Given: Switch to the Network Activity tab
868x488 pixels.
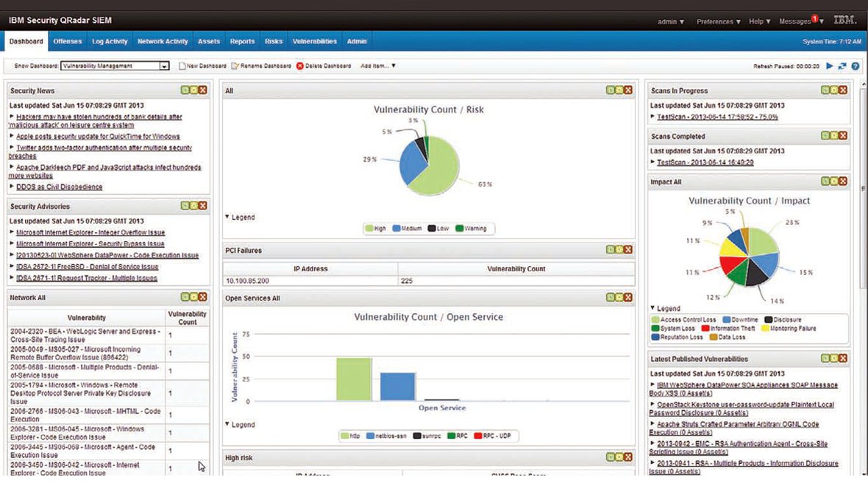Looking at the screenshot, I should (x=163, y=41).
